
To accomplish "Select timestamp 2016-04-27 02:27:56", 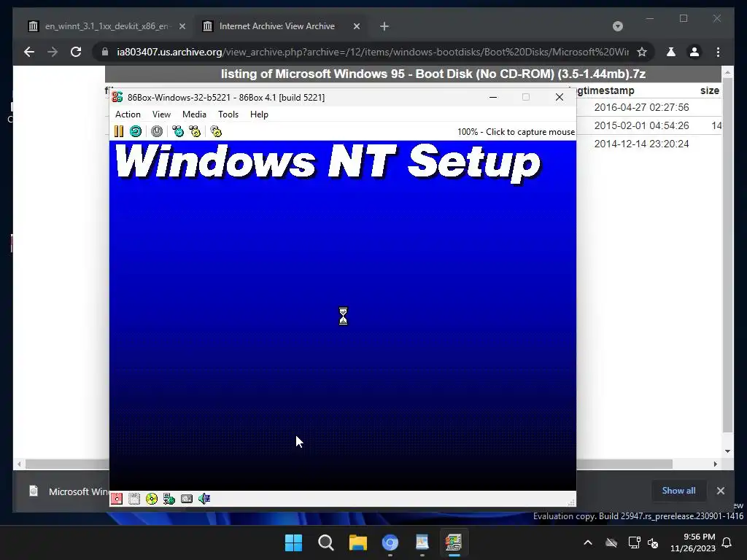I will (x=641, y=107).
